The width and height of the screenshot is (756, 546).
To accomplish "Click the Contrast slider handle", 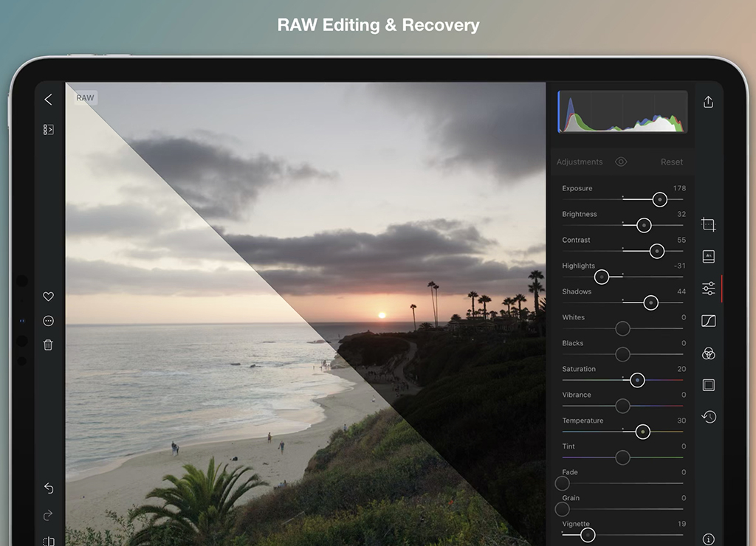I will point(656,251).
